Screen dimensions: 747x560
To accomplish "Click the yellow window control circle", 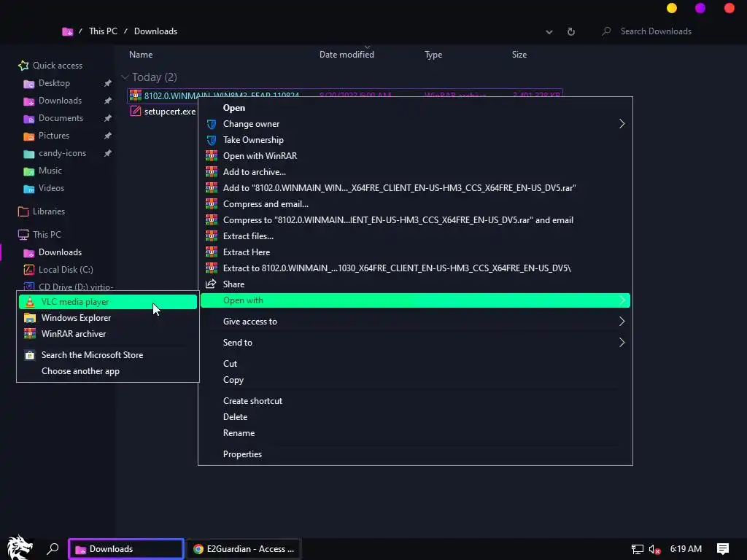I will tap(672, 8).
